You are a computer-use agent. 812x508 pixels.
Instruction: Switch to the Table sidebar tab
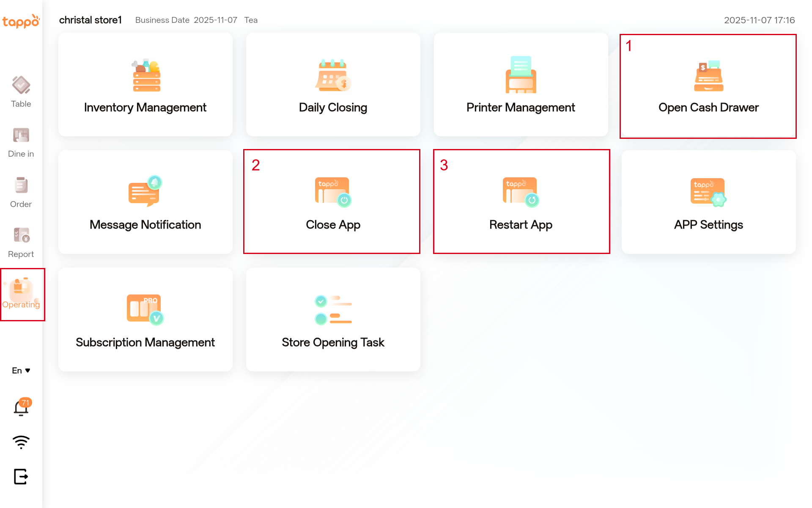click(21, 92)
